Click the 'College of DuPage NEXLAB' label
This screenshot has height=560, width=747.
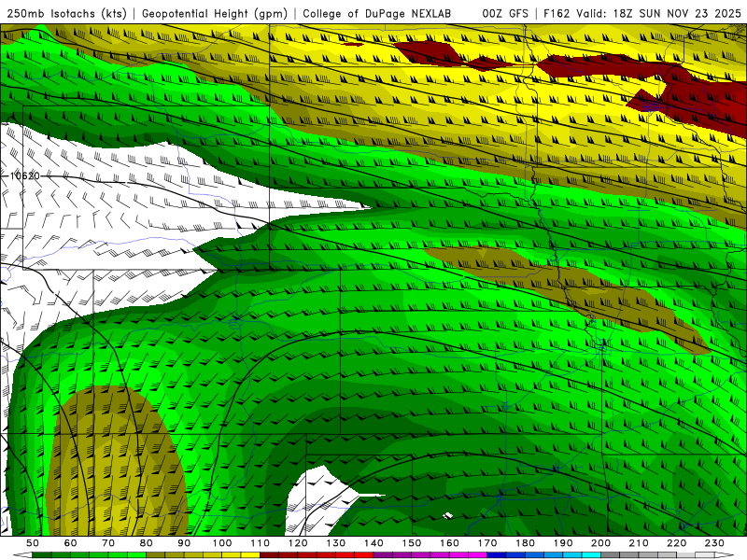click(x=377, y=13)
